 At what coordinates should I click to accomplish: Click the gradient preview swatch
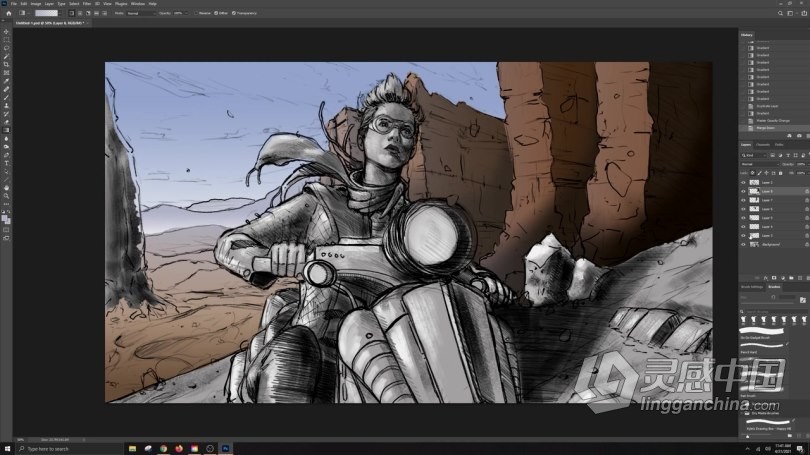[46, 13]
